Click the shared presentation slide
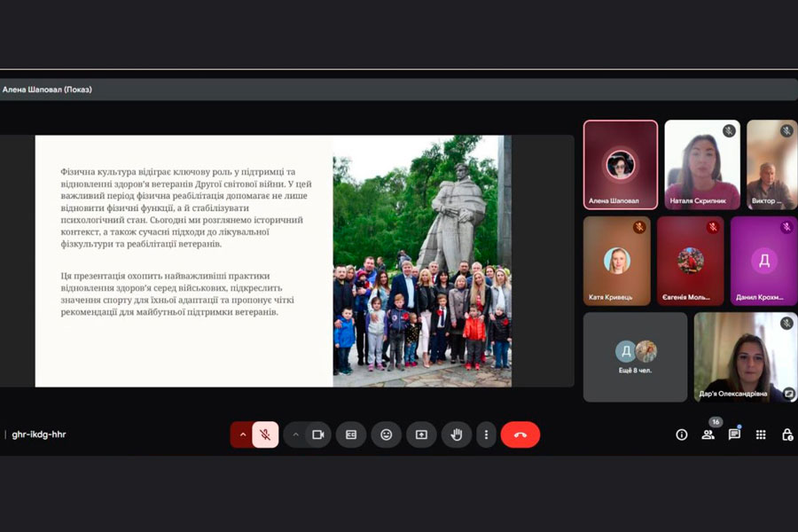 click(273, 262)
